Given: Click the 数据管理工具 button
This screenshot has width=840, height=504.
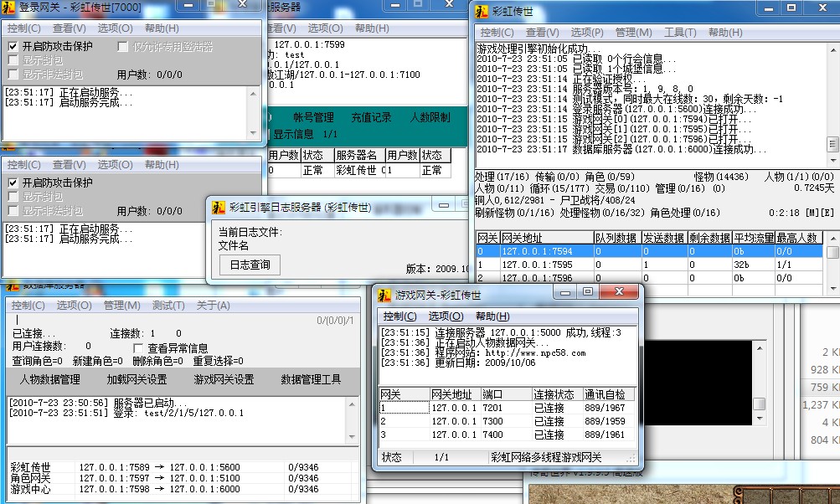Looking at the screenshot, I should pos(311,379).
